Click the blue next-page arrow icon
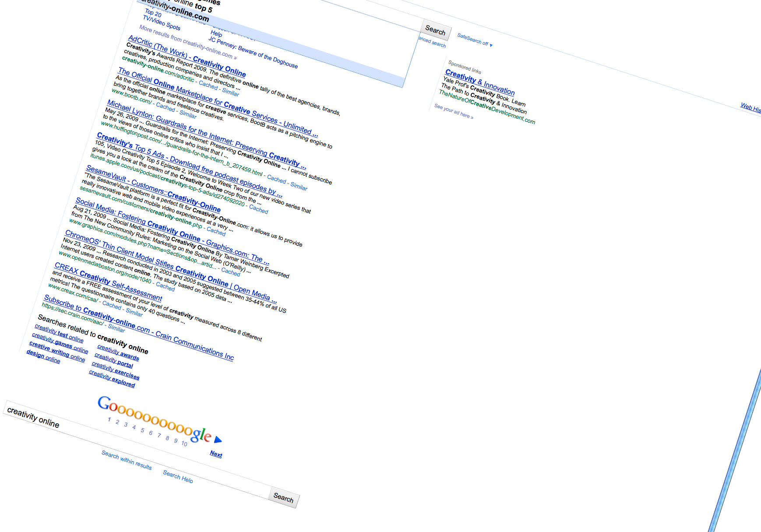This screenshot has width=761, height=532. tap(218, 440)
